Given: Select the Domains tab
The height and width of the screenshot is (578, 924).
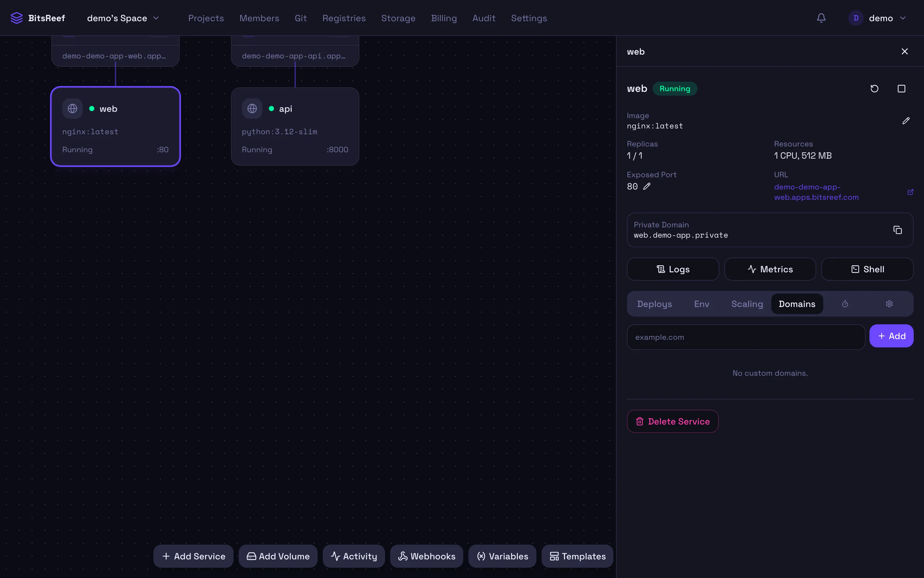Looking at the screenshot, I should click(x=797, y=304).
